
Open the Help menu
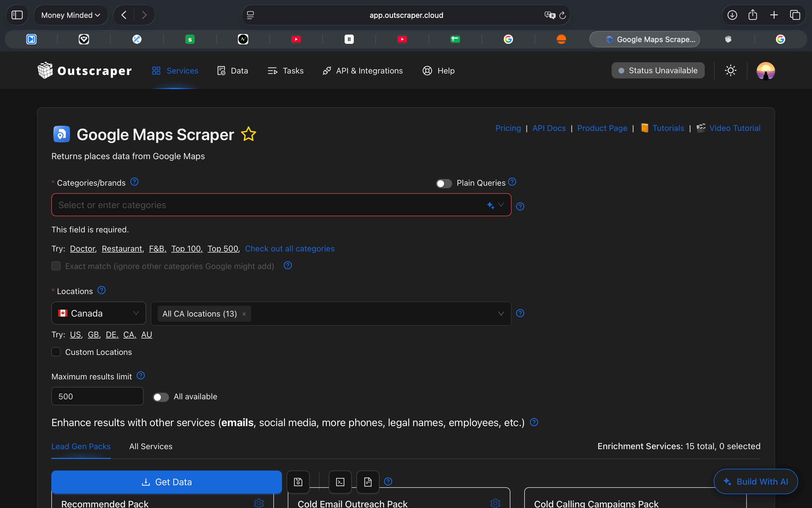(438, 71)
